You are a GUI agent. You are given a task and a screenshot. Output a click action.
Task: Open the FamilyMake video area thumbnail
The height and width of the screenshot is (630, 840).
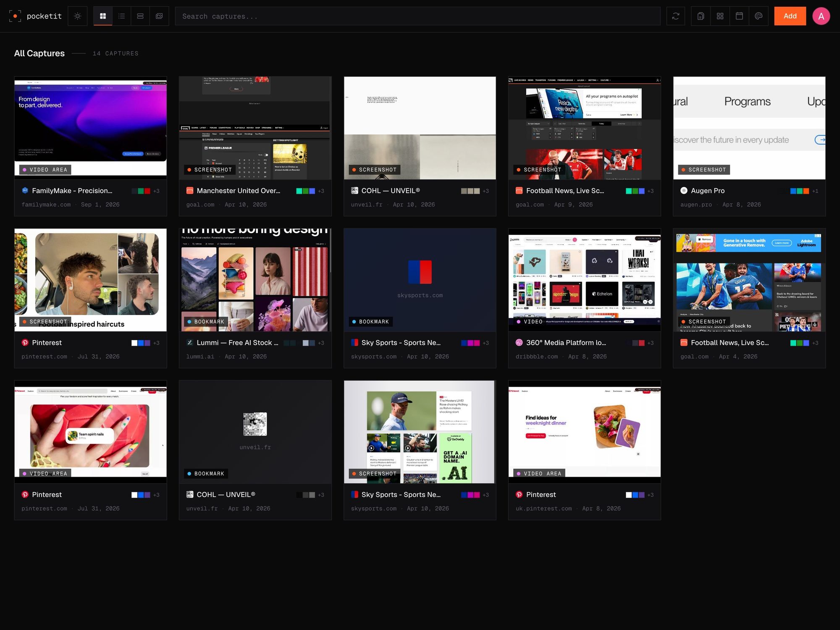(x=91, y=128)
